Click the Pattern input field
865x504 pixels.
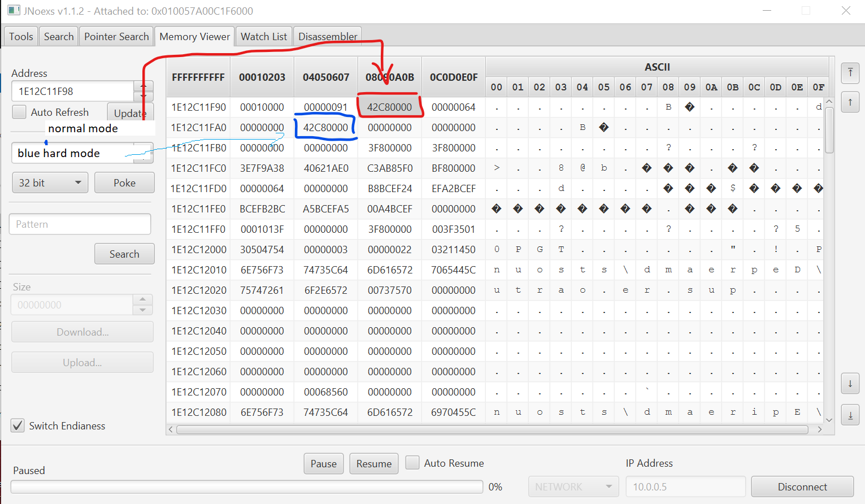(x=80, y=224)
